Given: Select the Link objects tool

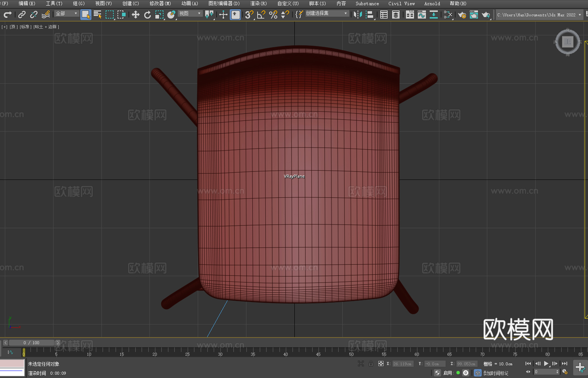Looking at the screenshot, I should (22, 14).
